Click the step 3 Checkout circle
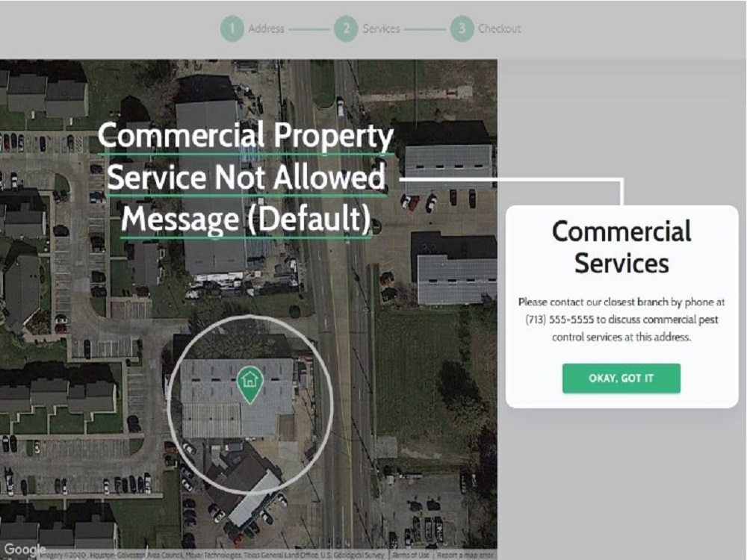Image resolution: width=747 pixels, height=560 pixels. [462, 28]
